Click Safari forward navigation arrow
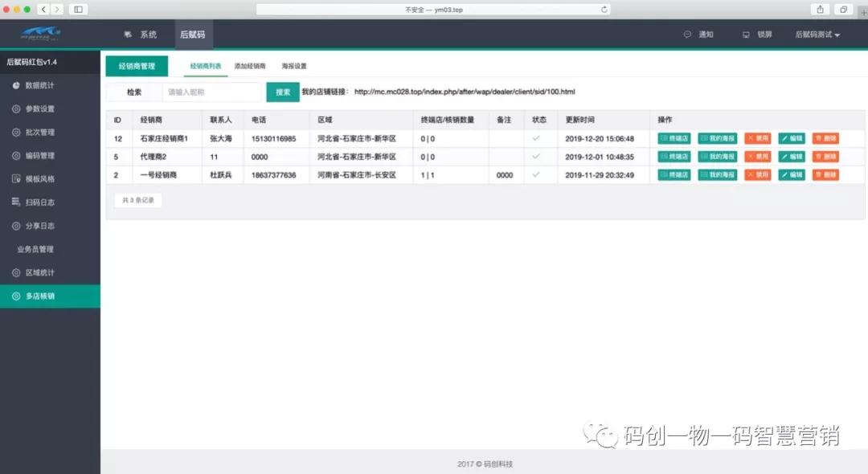The image size is (868, 474). tap(56, 10)
